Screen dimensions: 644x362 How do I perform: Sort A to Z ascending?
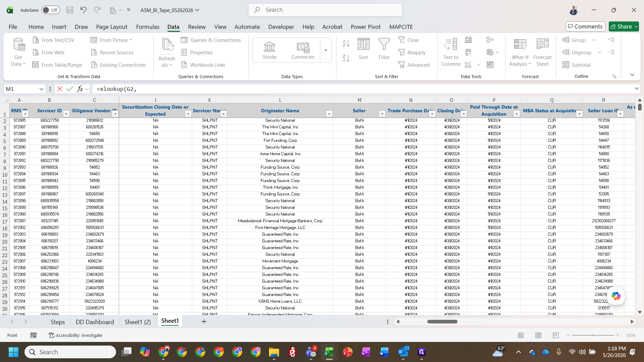click(x=346, y=43)
